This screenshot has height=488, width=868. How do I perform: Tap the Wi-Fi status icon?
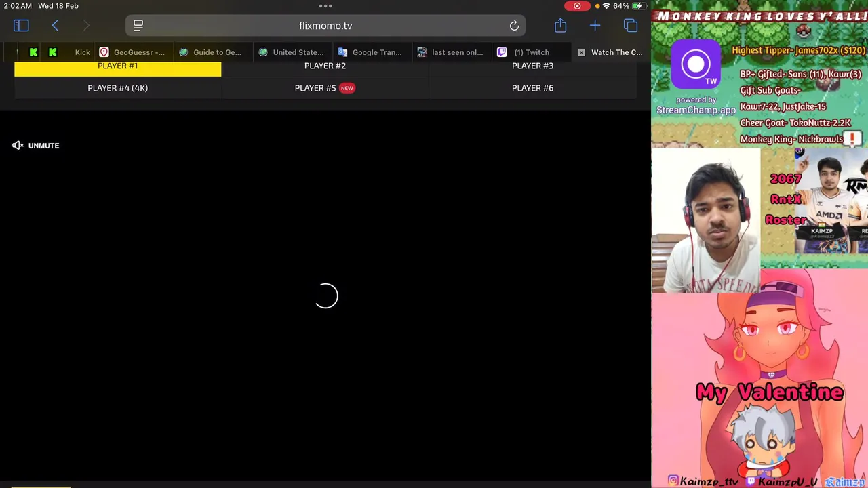click(x=606, y=6)
